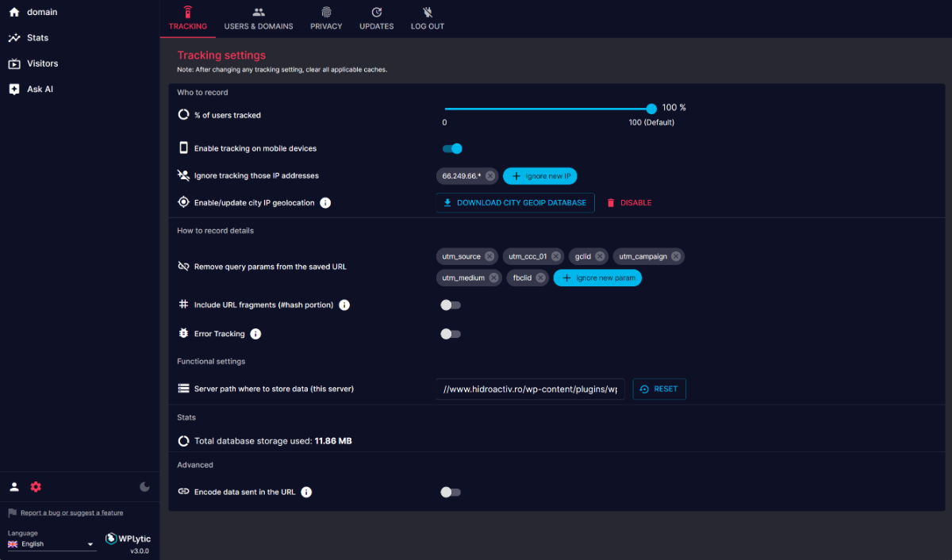
Task: Click info icon for URL fragments option
Action: coord(344,305)
